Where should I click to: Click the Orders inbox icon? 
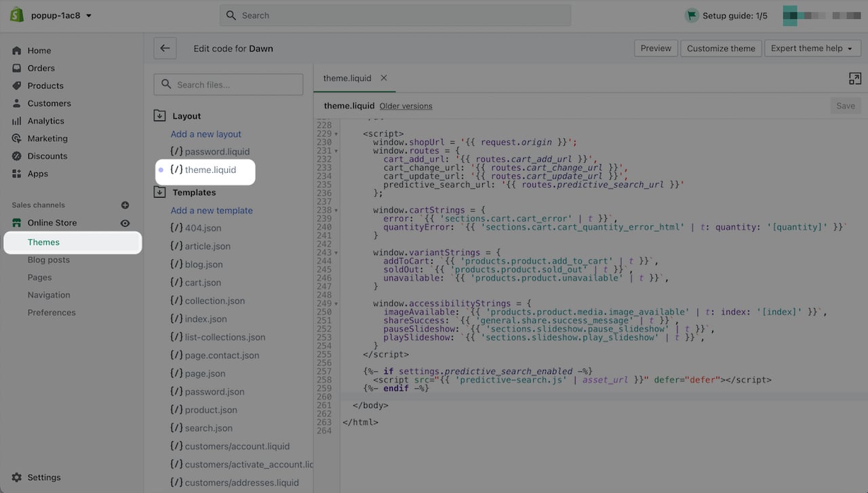tap(17, 68)
